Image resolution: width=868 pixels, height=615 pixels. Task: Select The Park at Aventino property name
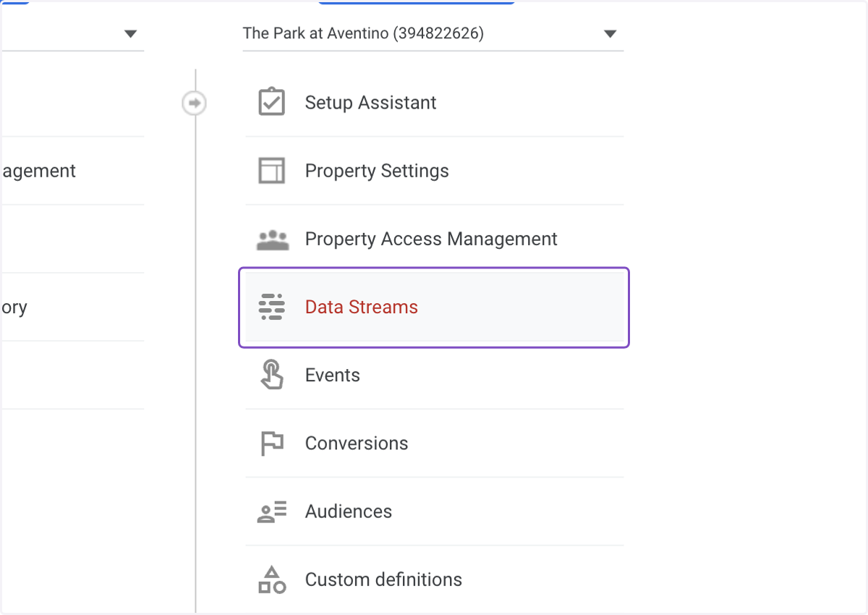coord(363,33)
